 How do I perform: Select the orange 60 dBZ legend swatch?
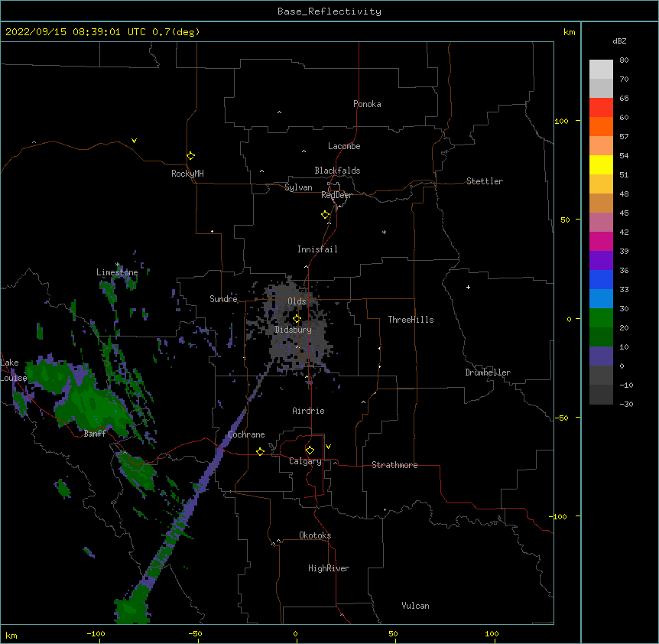601,126
